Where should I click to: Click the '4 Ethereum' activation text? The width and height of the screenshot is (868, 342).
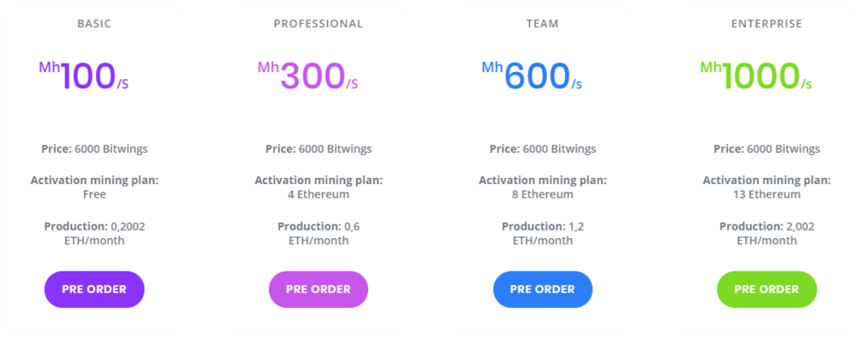[x=318, y=195]
